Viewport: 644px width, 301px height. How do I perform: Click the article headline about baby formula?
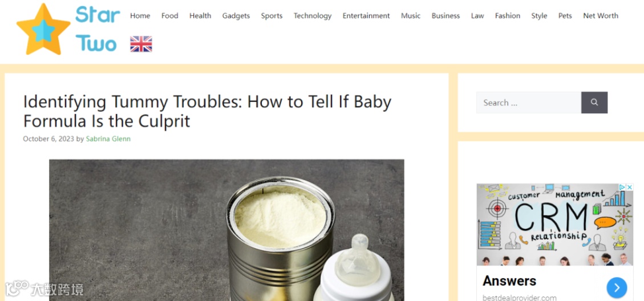(207, 111)
